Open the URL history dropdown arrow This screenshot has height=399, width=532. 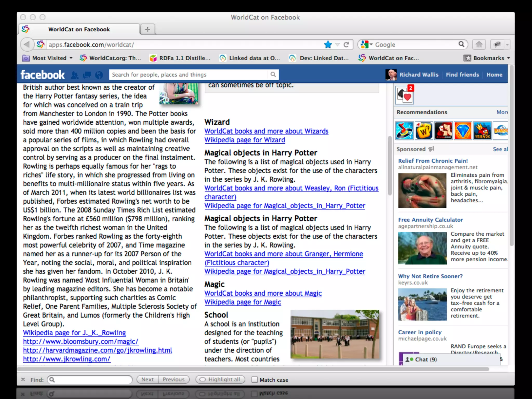pos(337,45)
